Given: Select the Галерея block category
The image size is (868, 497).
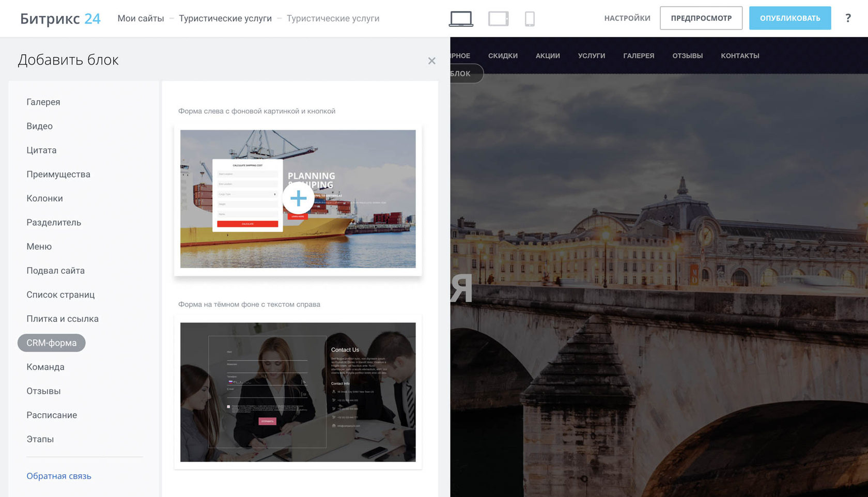Looking at the screenshot, I should tap(43, 102).
